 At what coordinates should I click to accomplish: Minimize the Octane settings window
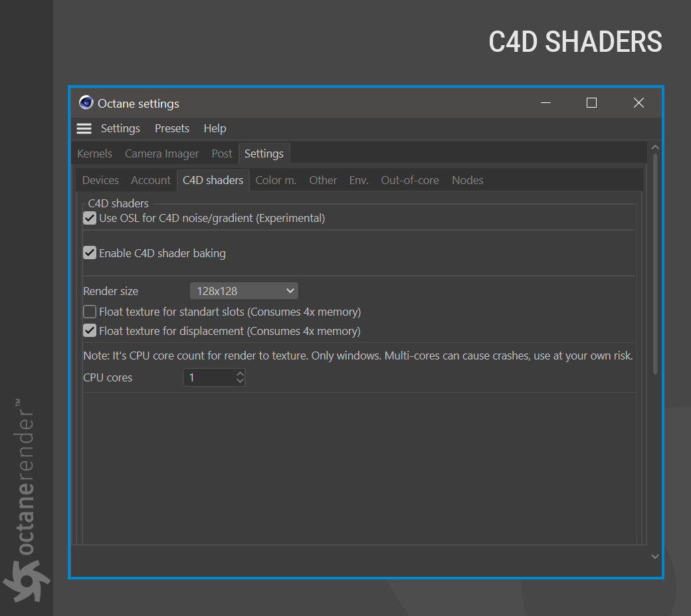click(545, 102)
